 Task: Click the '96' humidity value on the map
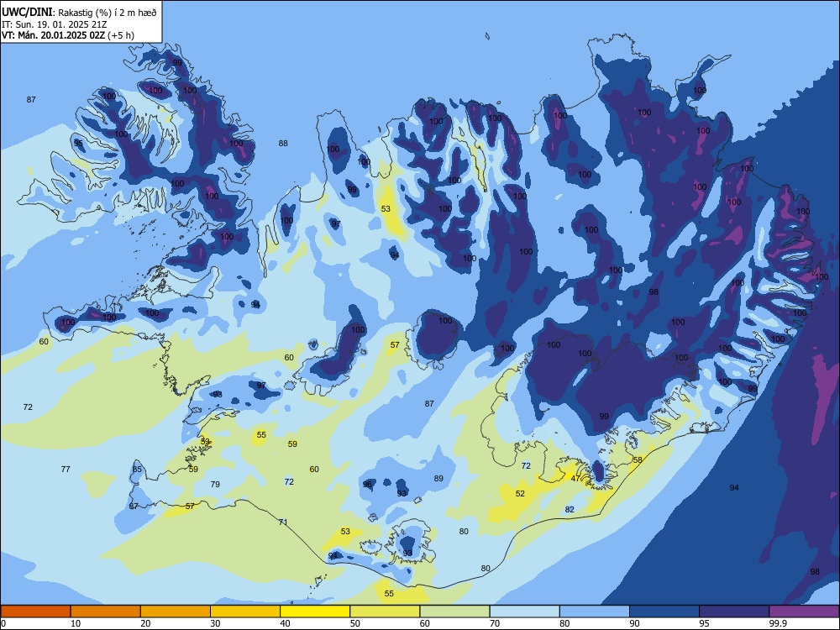(368, 485)
